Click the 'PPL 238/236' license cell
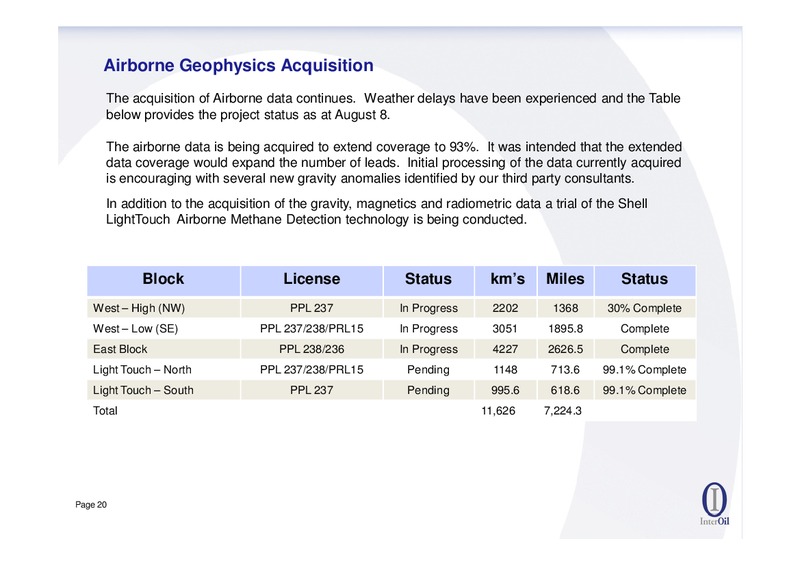 coord(312,349)
